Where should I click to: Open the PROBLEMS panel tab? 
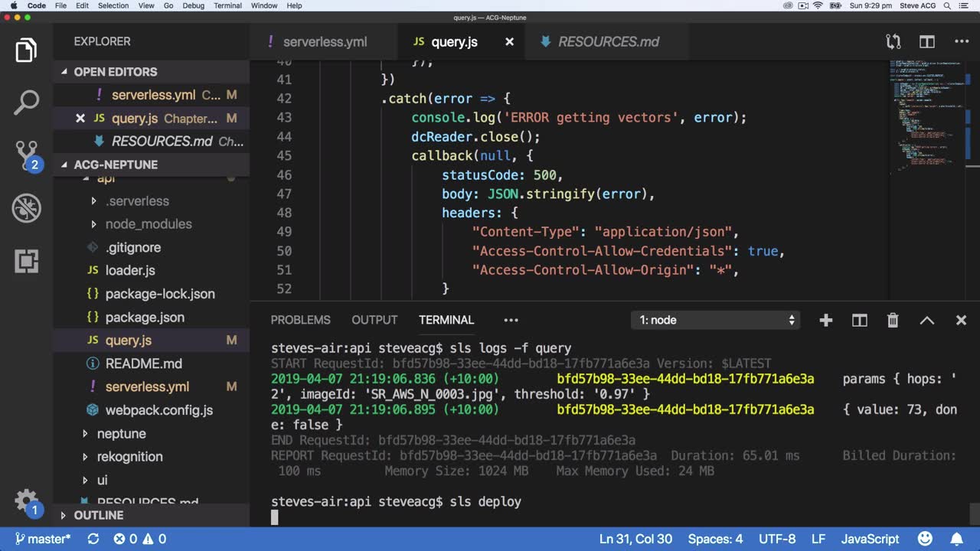coord(300,320)
